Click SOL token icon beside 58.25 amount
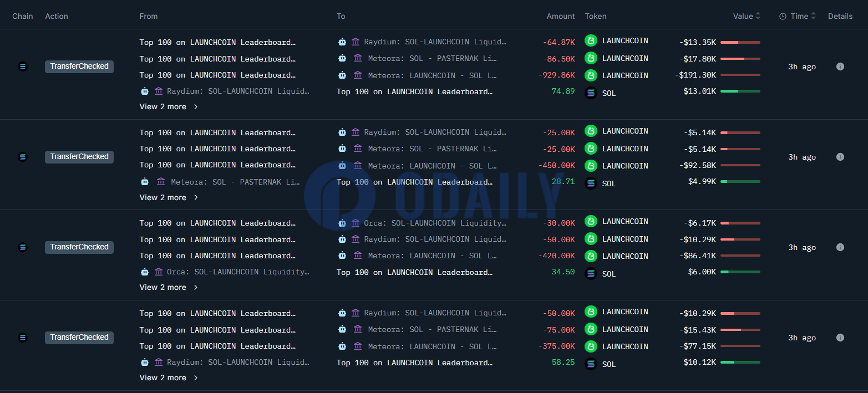This screenshot has width=868, height=393. pos(591,364)
